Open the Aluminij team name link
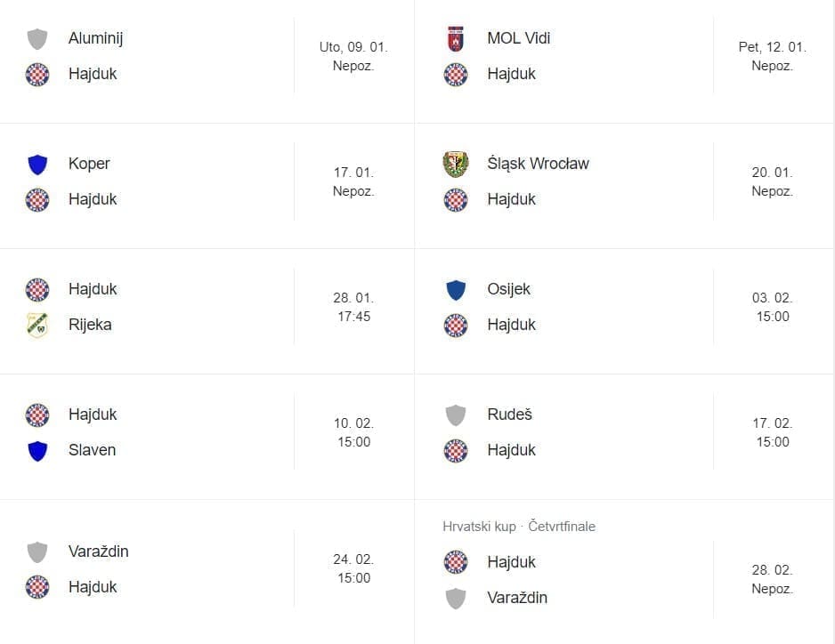Image resolution: width=835 pixels, height=644 pixels. 95,38
